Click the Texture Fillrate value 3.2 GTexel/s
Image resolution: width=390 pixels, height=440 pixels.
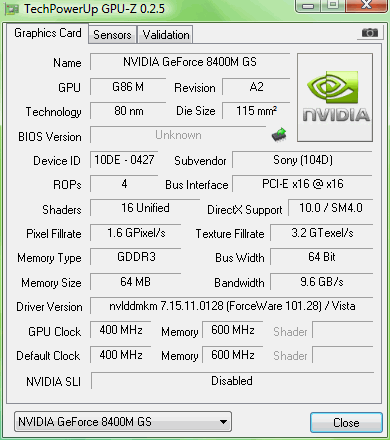(x=322, y=233)
